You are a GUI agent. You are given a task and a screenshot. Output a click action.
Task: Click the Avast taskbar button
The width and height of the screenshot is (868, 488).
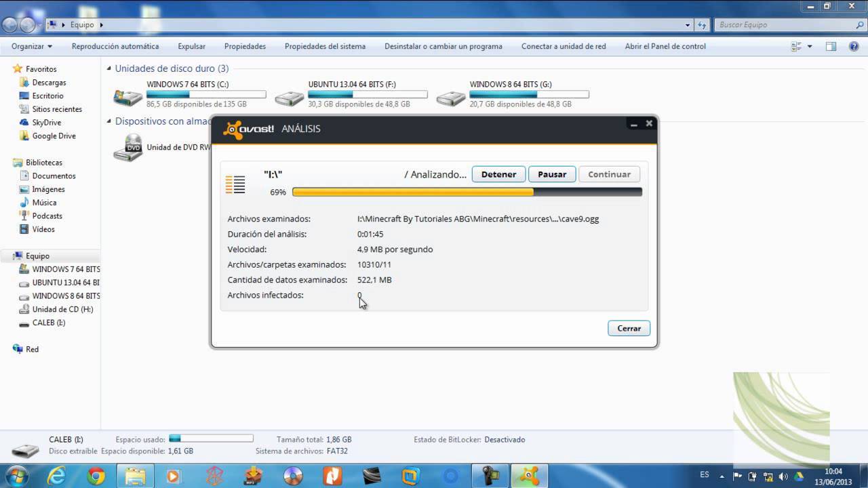[528, 476]
